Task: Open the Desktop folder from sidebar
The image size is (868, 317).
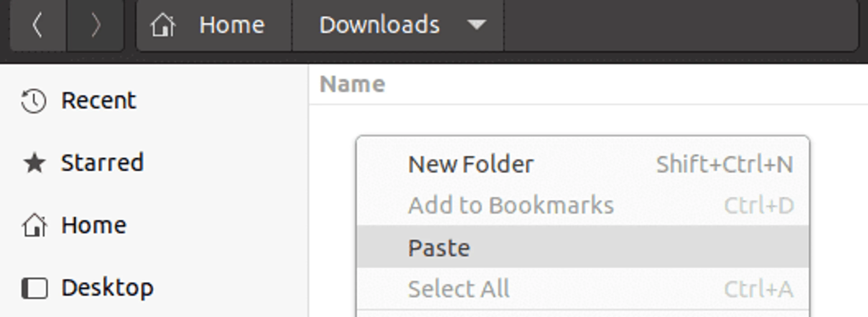Action: [107, 288]
